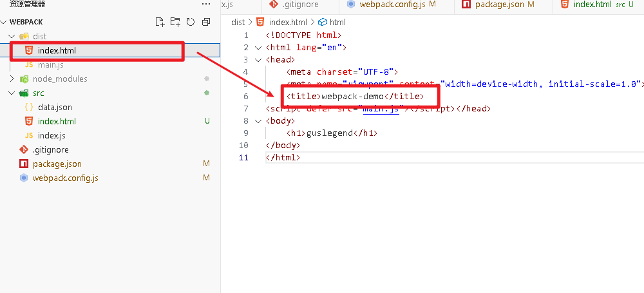Viewport: 644px width, 293px height.
Task: Collapse all folders with the collapse icon
Action: (206, 22)
